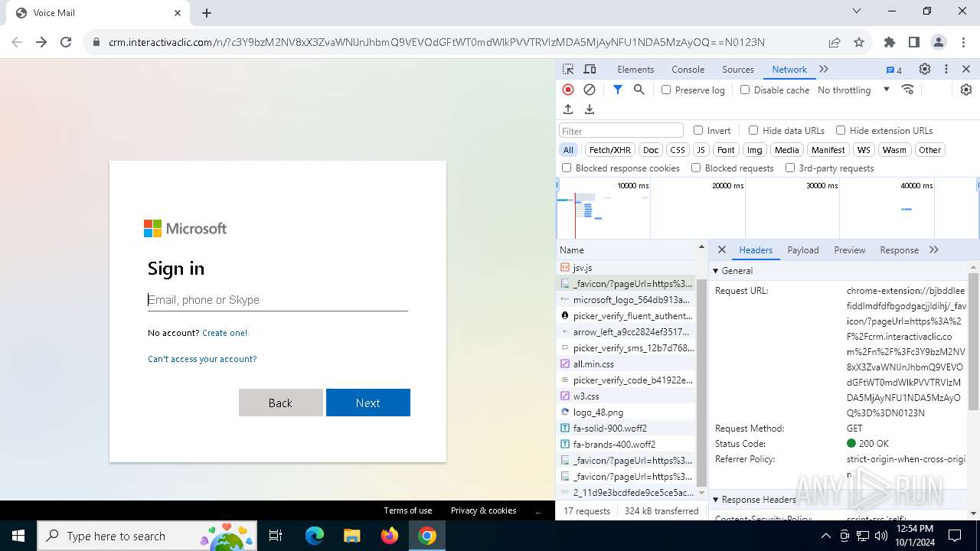Switch to the Console tab
Viewport: 980px width, 551px height.
688,70
